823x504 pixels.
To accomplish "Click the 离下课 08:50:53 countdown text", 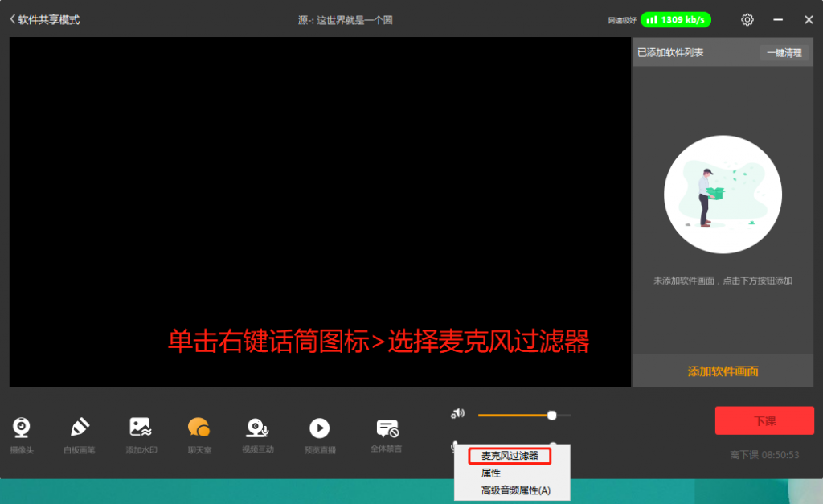I will coord(764,455).
